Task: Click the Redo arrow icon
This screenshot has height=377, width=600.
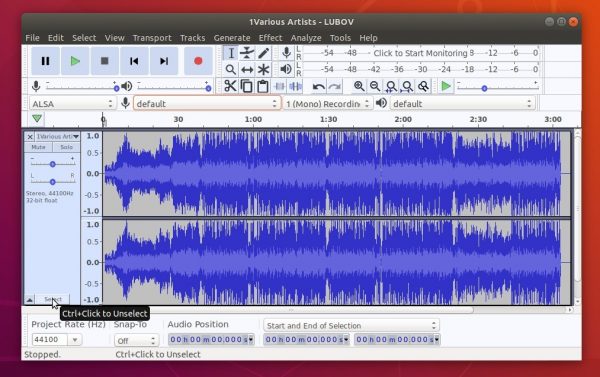Action: [x=334, y=87]
